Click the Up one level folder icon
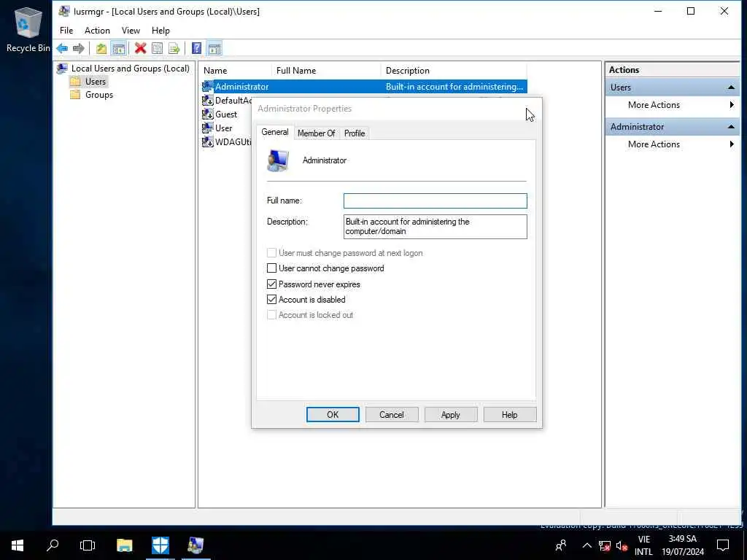Viewport: 747px width, 560px height. (101, 48)
